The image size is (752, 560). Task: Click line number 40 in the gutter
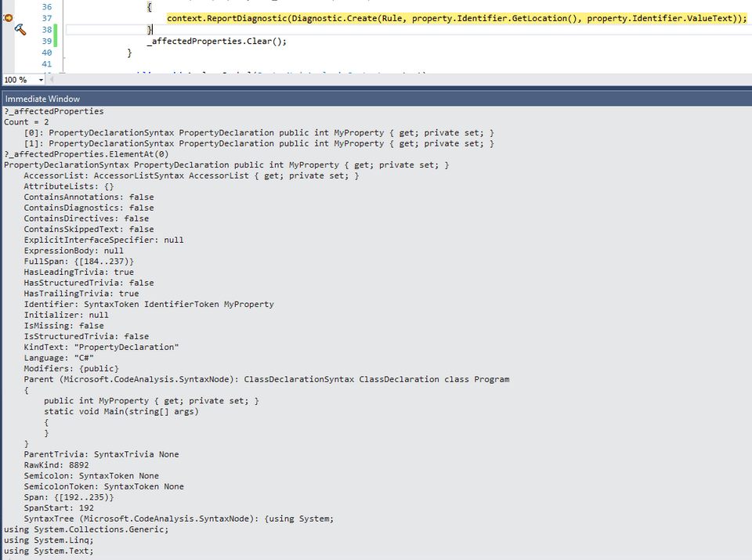(x=47, y=52)
